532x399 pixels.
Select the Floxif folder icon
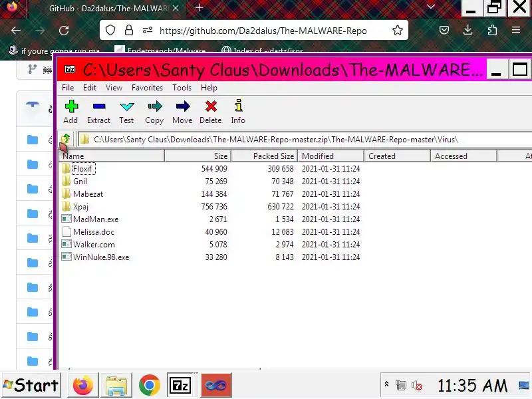coord(66,169)
